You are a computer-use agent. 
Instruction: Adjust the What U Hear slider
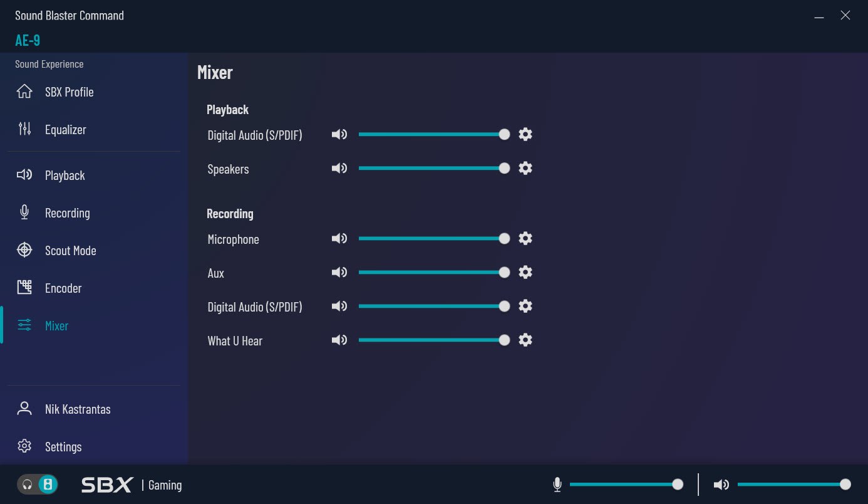pos(435,340)
